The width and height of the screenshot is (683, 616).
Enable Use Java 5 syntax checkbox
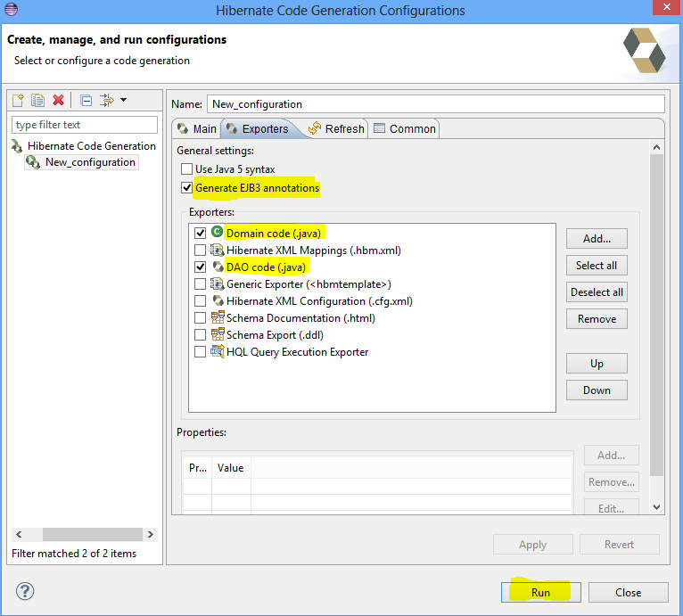pos(187,168)
